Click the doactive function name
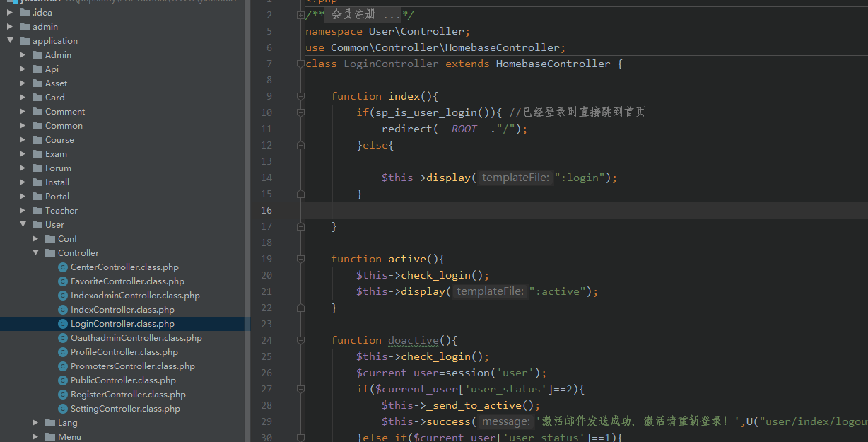 [414, 340]
